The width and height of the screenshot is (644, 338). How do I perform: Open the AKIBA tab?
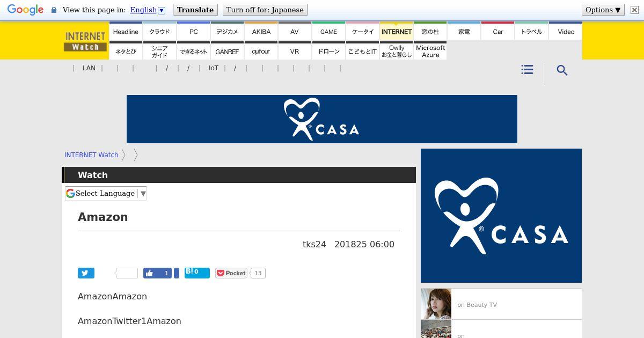pos(261,31)
